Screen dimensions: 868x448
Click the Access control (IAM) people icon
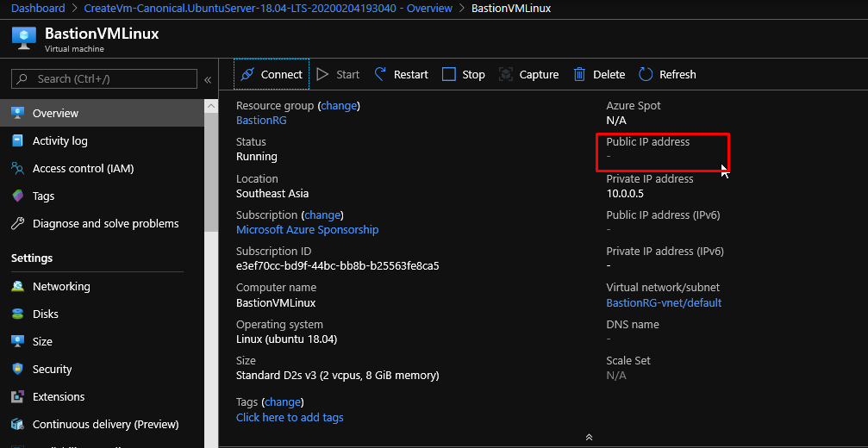point(18,168)
